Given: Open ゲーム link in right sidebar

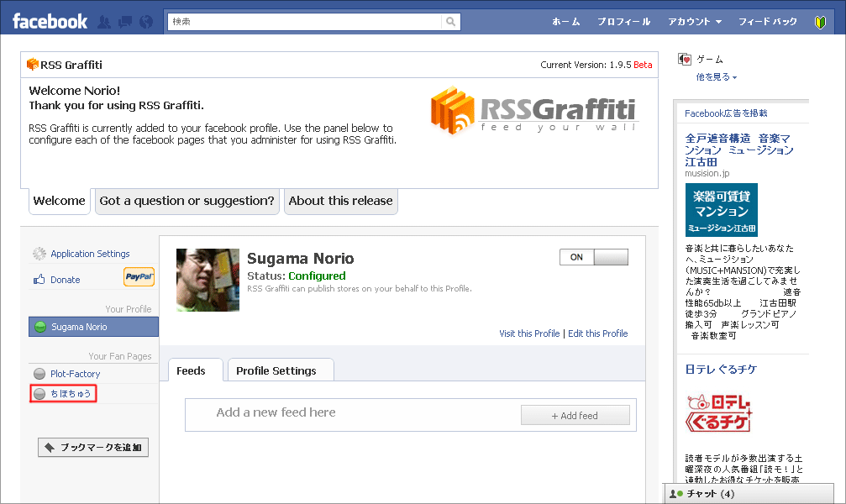Looking at the screenshot, I should tap(710, 60).
